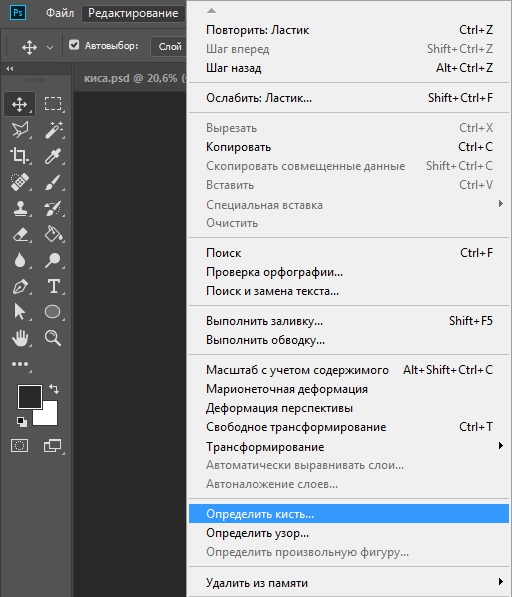Open the Слой auto-select dropdown
Screen dimensions: 512x597
170,46
